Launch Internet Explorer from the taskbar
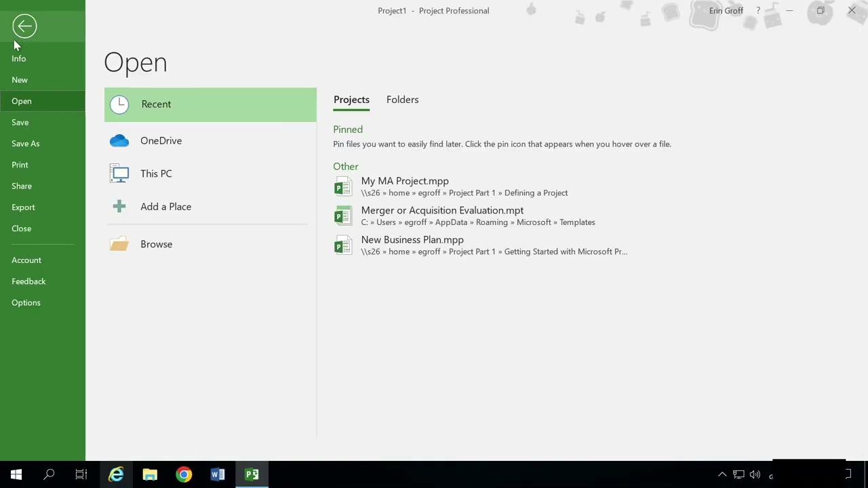 [117, 474]
